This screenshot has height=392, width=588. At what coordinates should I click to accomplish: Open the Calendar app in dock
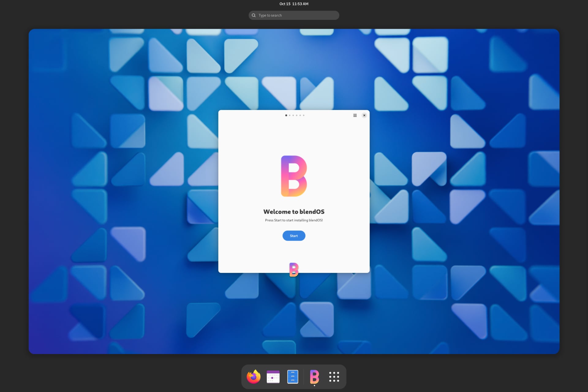273,377
